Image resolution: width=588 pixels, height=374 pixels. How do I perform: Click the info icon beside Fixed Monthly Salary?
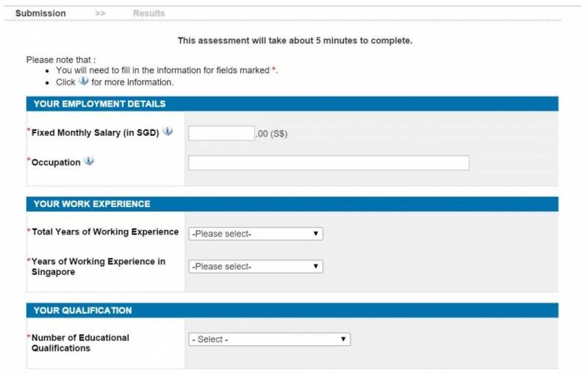click(x=168, y=132)
